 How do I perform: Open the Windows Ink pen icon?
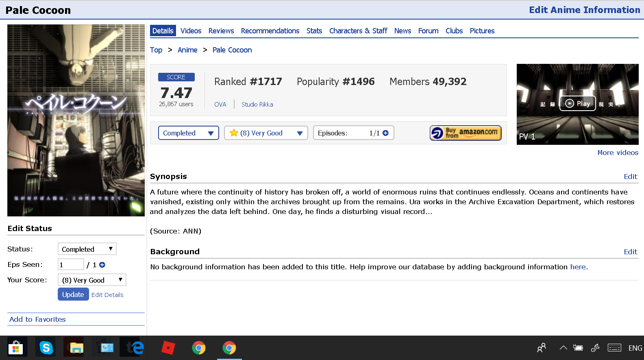tap(595, 348)
